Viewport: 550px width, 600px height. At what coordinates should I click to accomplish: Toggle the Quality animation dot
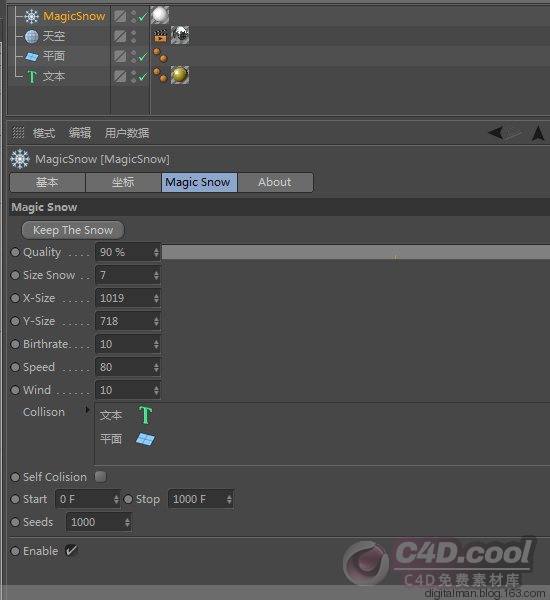click(15, 252)
